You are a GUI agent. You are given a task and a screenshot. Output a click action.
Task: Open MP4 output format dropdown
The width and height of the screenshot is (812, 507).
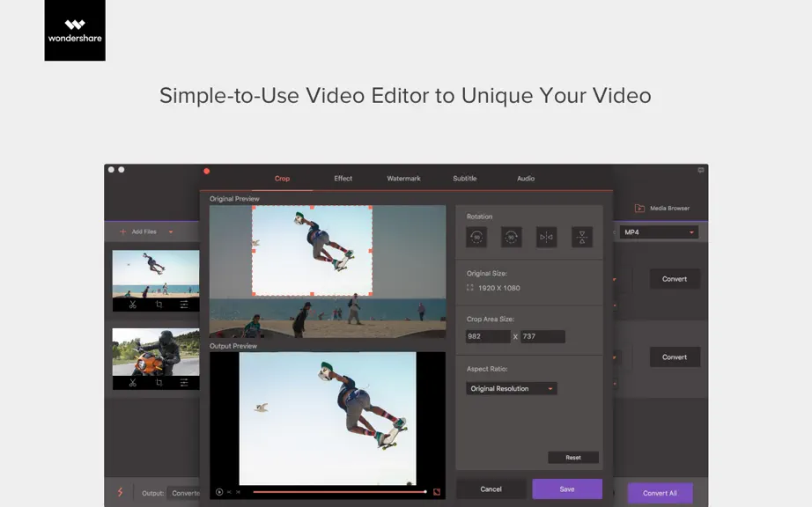tap(659, 232)
